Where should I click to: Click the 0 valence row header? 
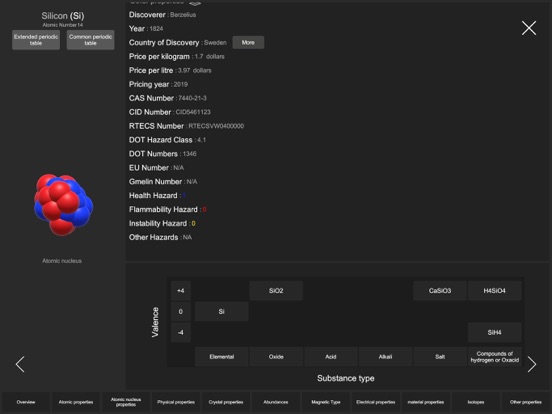(x=181, y=312)
